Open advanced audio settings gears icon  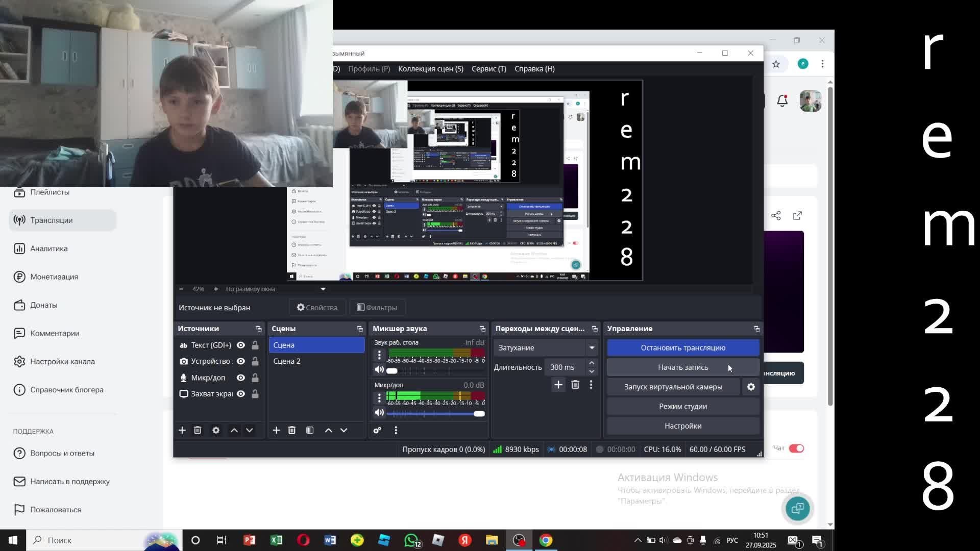[x=377, y=431]
